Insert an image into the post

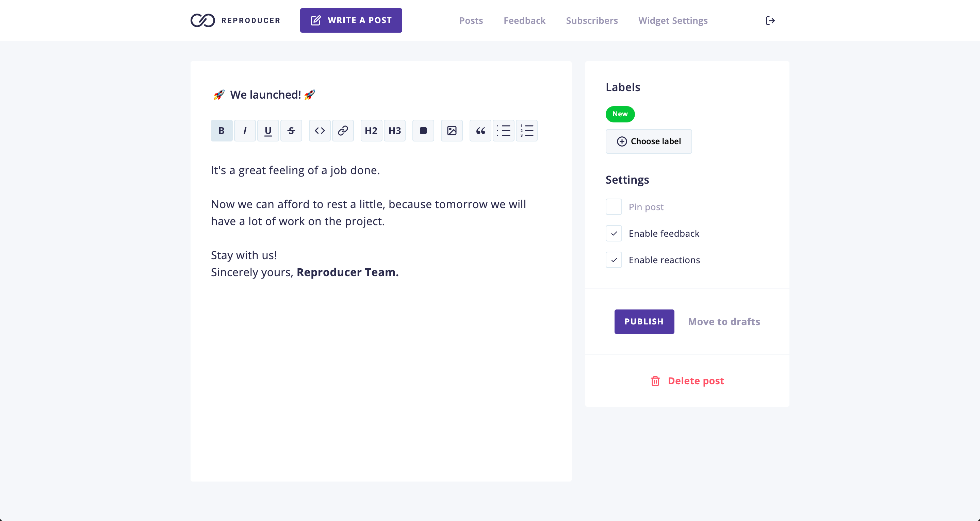point(452,131)
